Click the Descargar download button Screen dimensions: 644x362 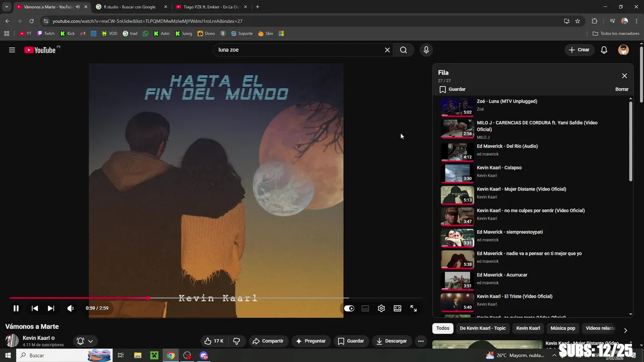(391, 341)
